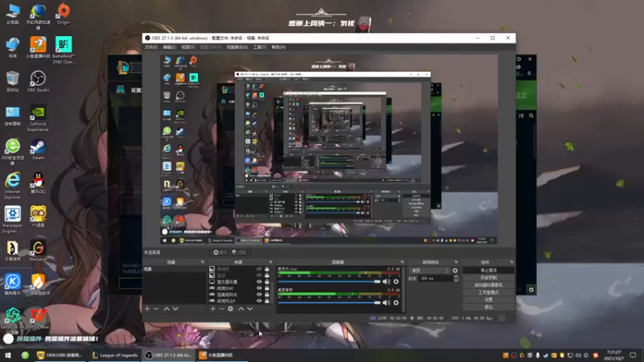The height and width of the screenshot is (362, 644).
Task: Click Studio Mode button in Controls
Action: (489, 292)
